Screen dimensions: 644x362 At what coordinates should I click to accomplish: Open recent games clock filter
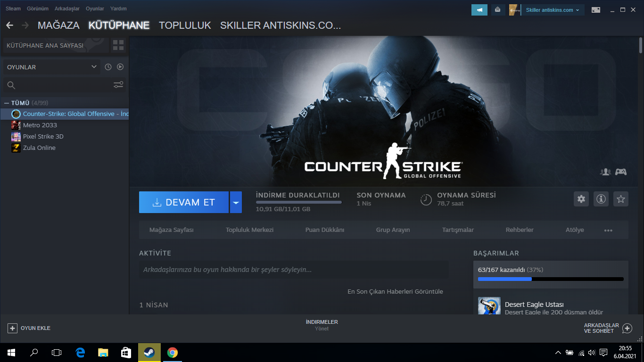point(108,67)
